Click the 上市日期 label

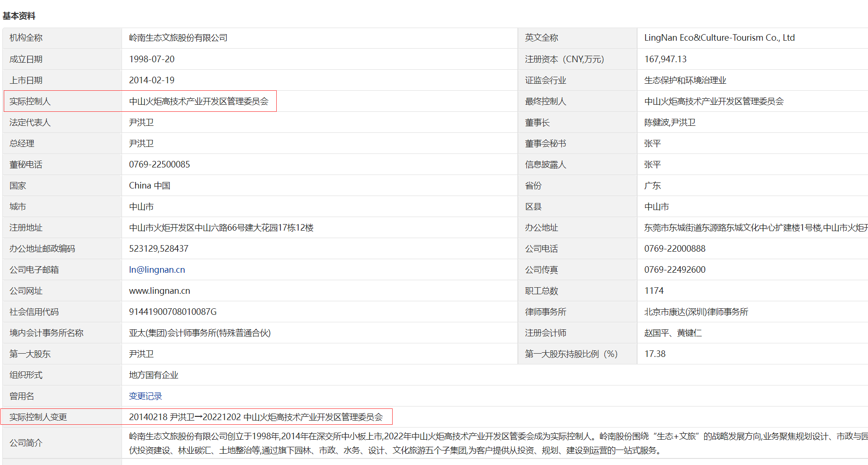pyautogui.click(x=26, y=80)
